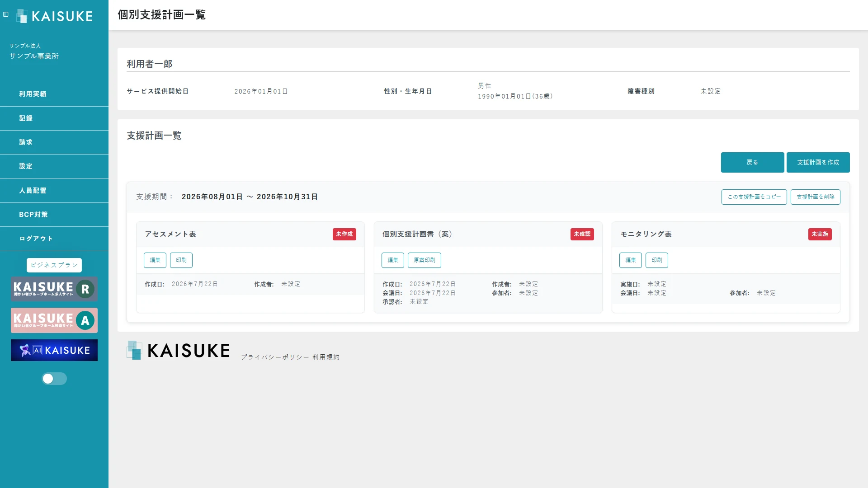Open the 請求 menu

pos(54,142)
